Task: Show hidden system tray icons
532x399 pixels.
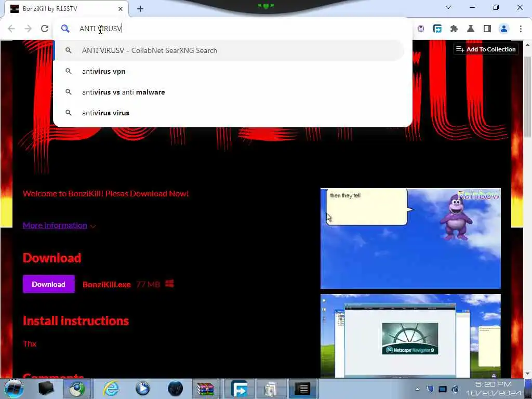Action: (x=417, y=389)
